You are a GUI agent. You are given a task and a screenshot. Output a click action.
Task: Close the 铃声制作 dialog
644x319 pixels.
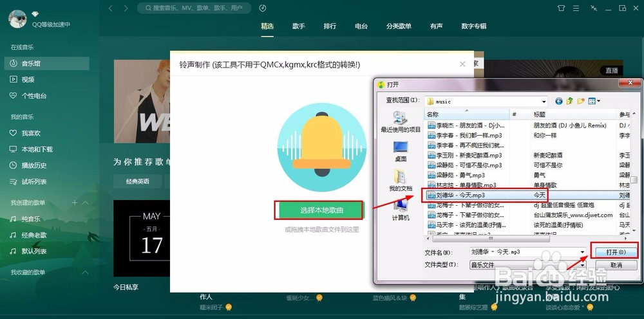click(x=462, y=64)
